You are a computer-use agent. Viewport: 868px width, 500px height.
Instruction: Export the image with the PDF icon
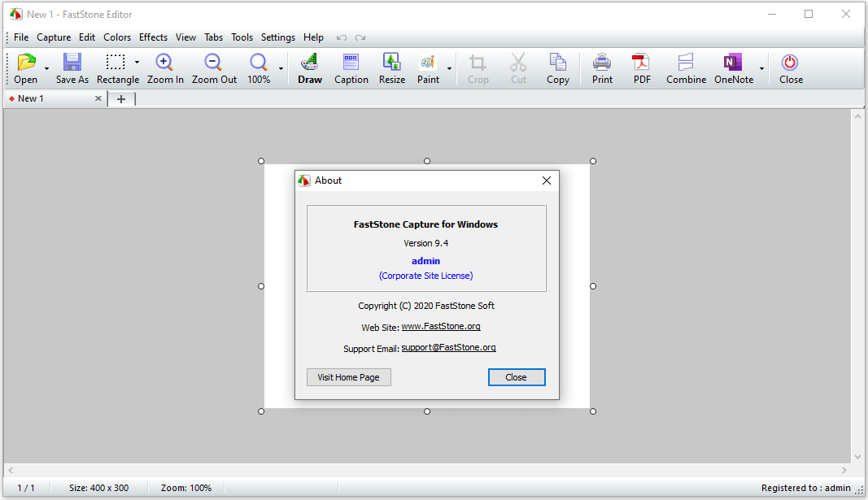642,62
